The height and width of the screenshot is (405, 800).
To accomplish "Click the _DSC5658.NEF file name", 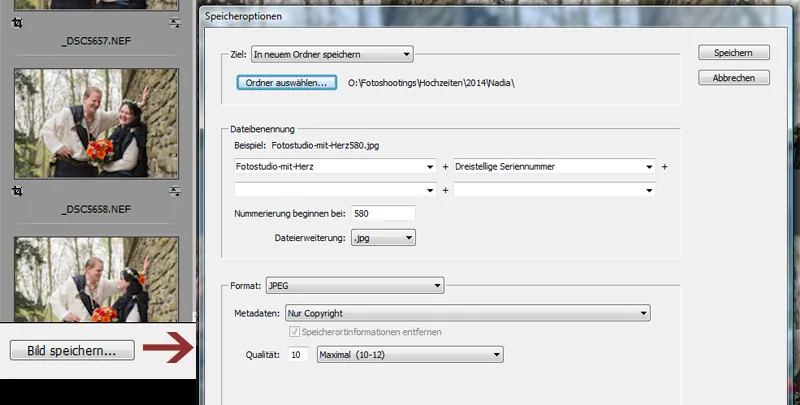I will coord(96,209).
